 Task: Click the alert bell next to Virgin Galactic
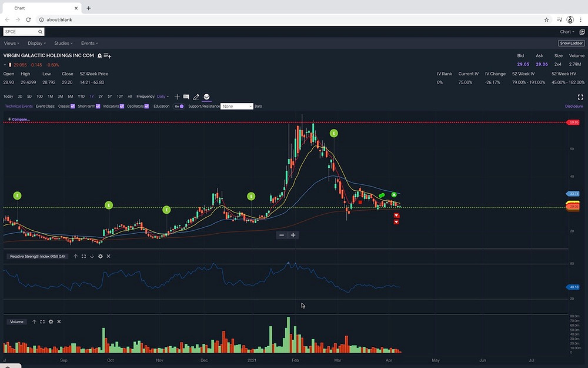99,55
